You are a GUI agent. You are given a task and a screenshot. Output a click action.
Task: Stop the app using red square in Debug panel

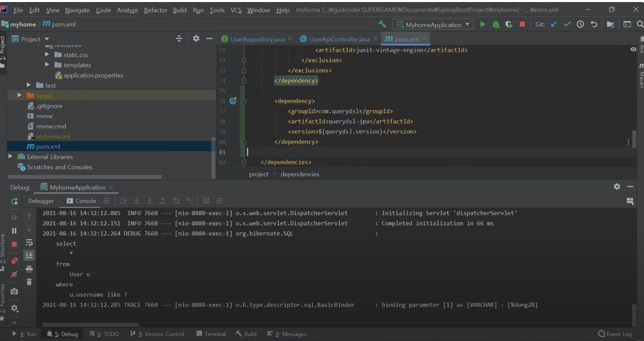14,244
